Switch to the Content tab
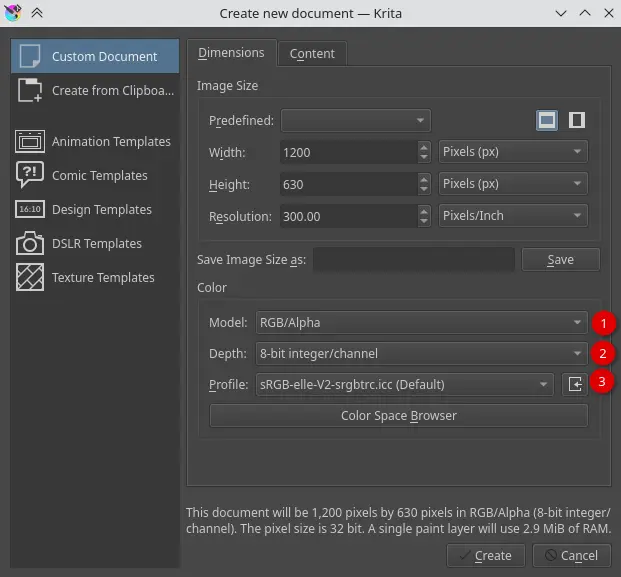Screen dimensions: 621x577 click(312, 53)
